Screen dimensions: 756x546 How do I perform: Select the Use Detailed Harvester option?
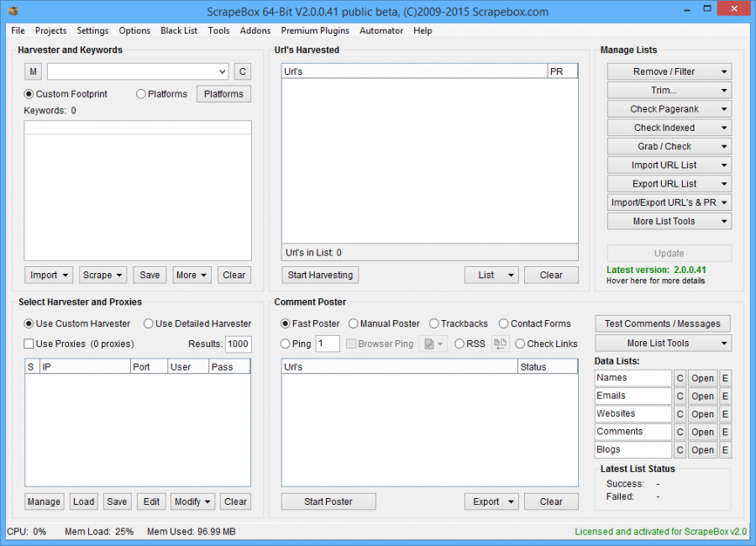tap(149, 323)
